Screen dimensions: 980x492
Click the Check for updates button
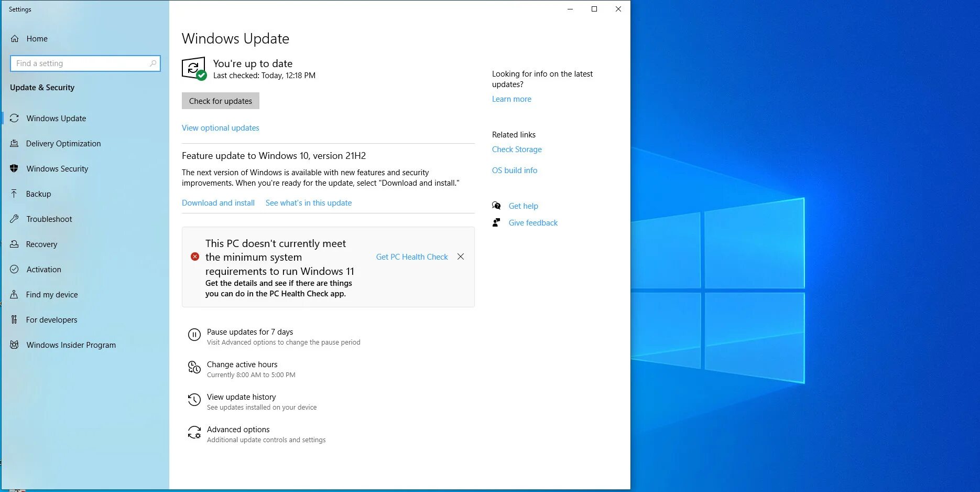(x=221, y=101)
